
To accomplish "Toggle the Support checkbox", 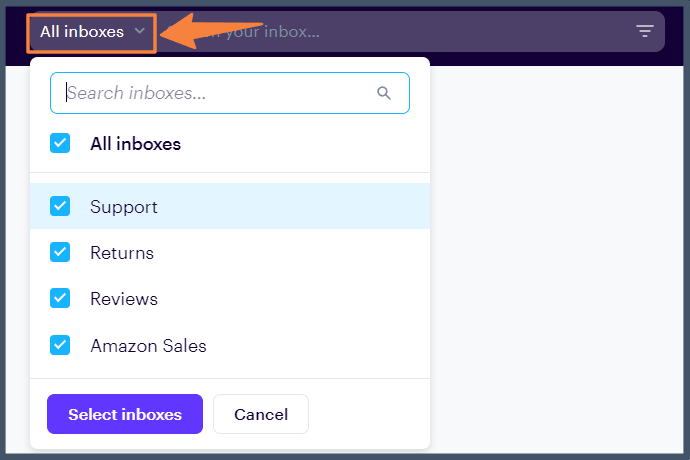I will [60, 207].
